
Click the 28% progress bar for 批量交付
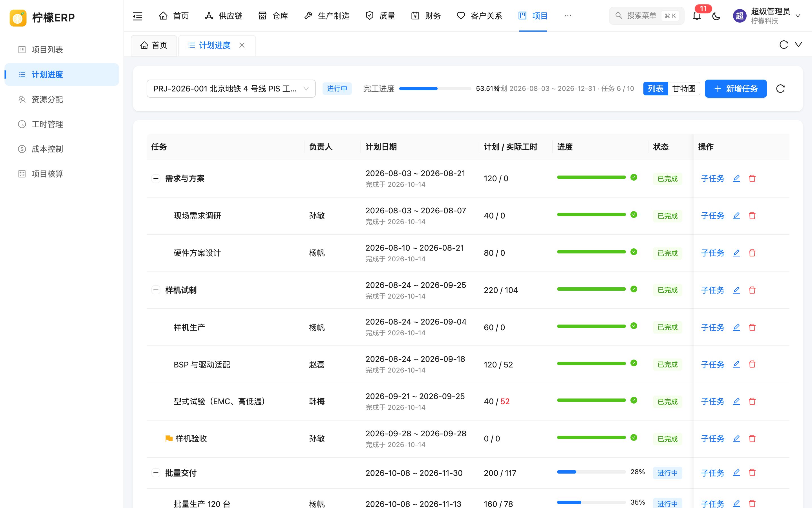tap(591, 472)
